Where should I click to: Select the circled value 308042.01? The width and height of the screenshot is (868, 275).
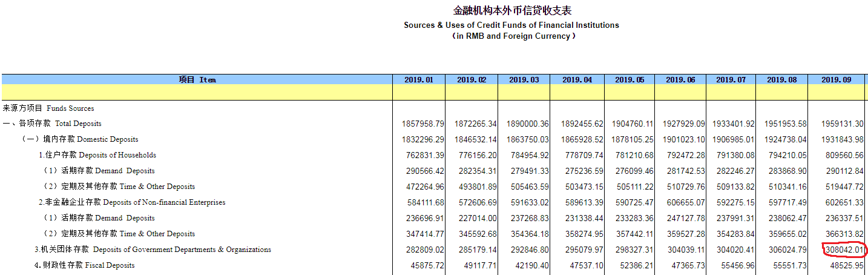(x=845, y=250)
